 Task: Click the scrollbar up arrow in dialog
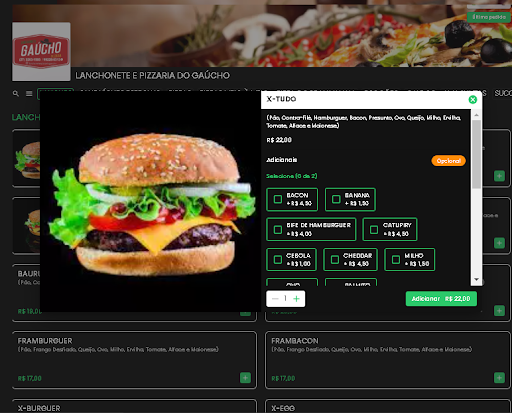[476, 115]
